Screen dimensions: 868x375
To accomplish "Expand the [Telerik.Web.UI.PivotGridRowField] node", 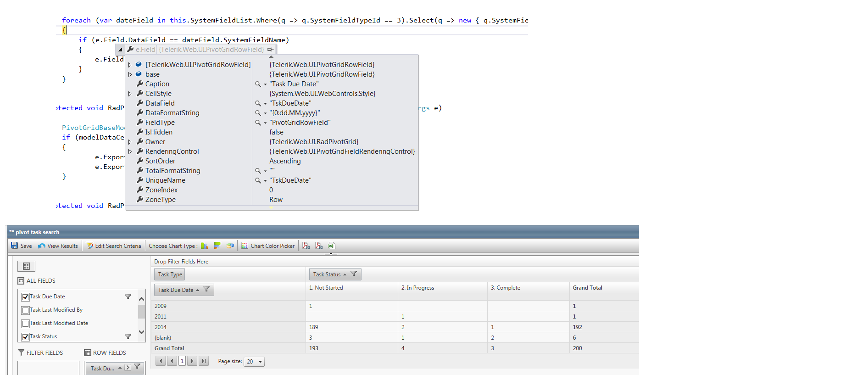I will [130, 65].
